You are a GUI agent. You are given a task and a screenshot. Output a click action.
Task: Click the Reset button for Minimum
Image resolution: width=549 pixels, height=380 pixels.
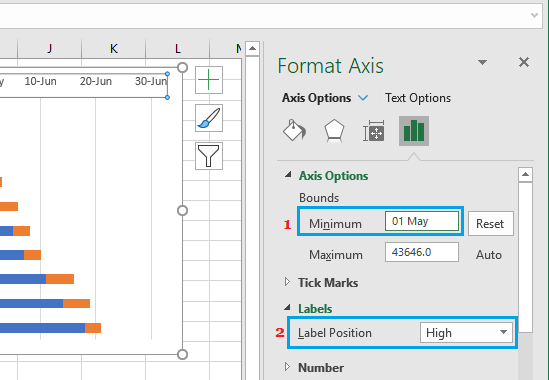[x=490, y=223]
